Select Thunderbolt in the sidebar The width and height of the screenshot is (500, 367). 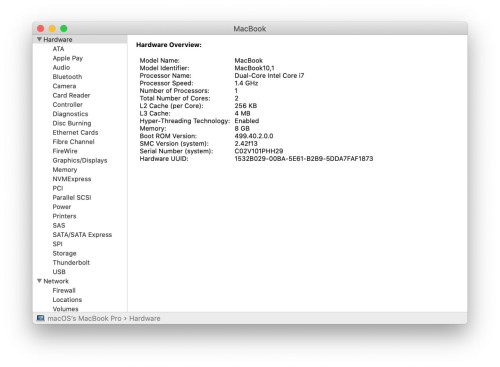click(x=71, y=263)
